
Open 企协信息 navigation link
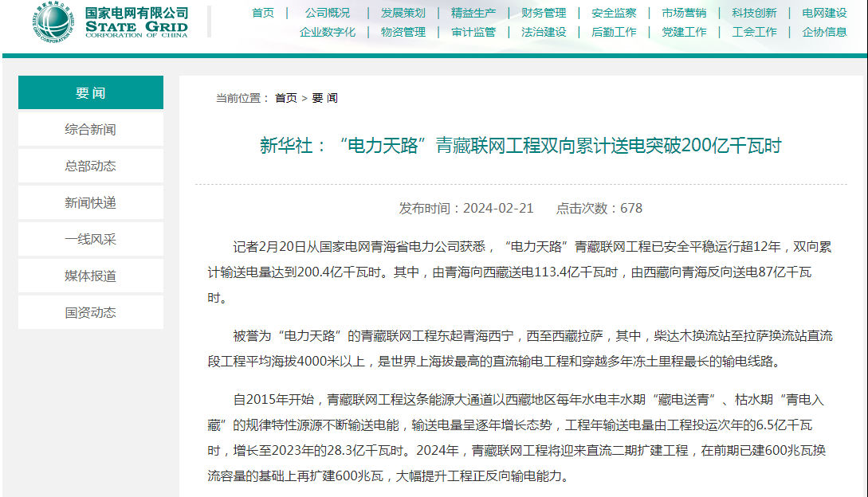point(824,32)
